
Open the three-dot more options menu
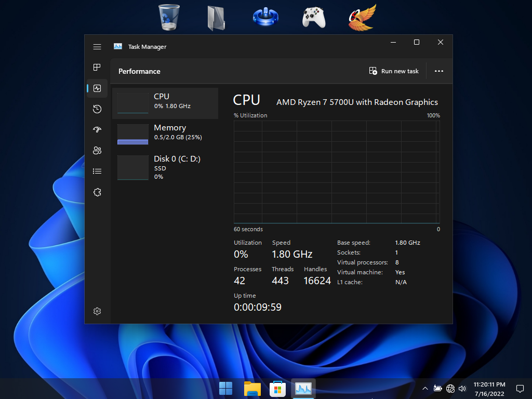[439, 71]
